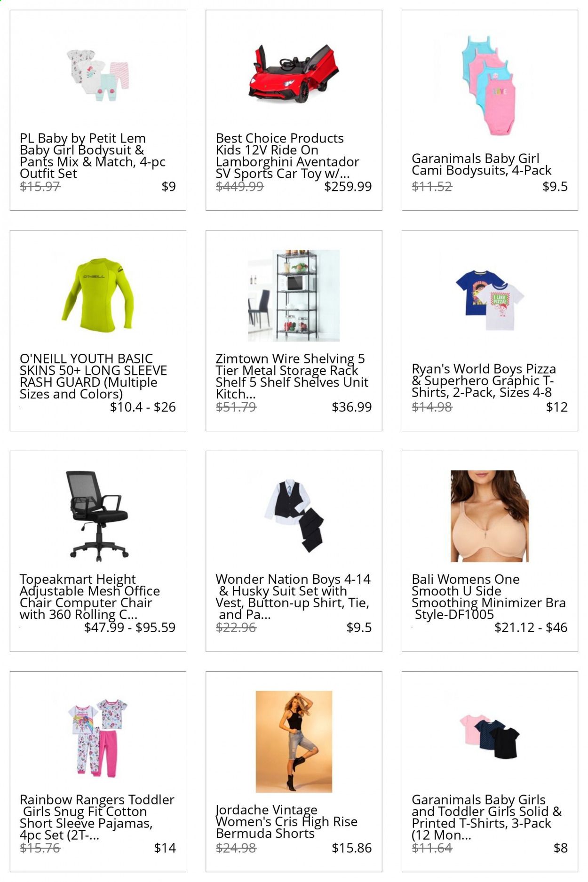Click the O'NEILL YOUTH BASIC SKINS title
588x882 pixels.
(93, 376)
